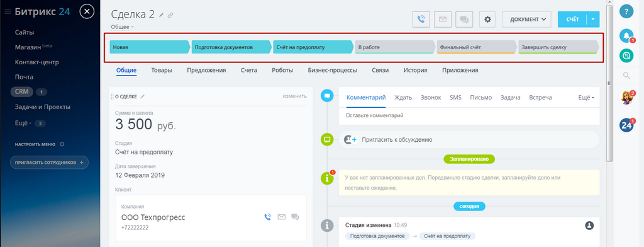644x247 pixels.
Task: Open notifications bell in right sidebar
Action: pyautogui.click(x=626, y=36)
